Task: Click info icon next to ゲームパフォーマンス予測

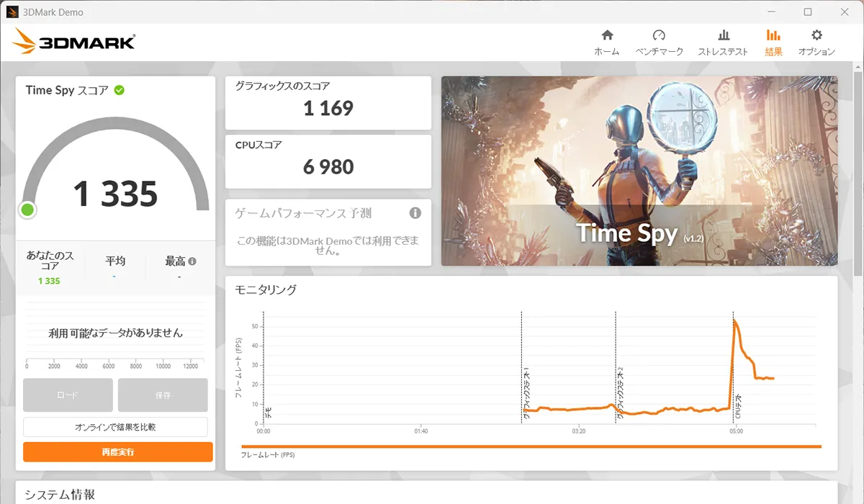Action: point(415,213)
